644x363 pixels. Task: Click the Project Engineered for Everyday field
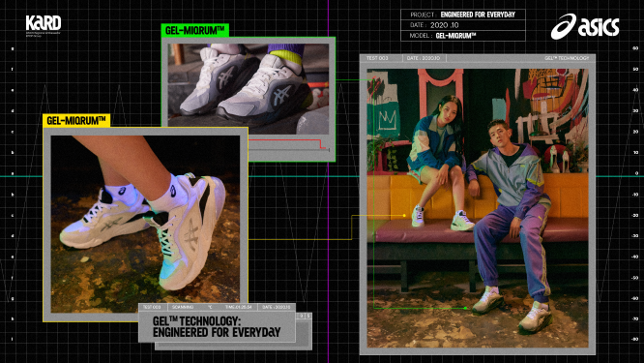463,15
